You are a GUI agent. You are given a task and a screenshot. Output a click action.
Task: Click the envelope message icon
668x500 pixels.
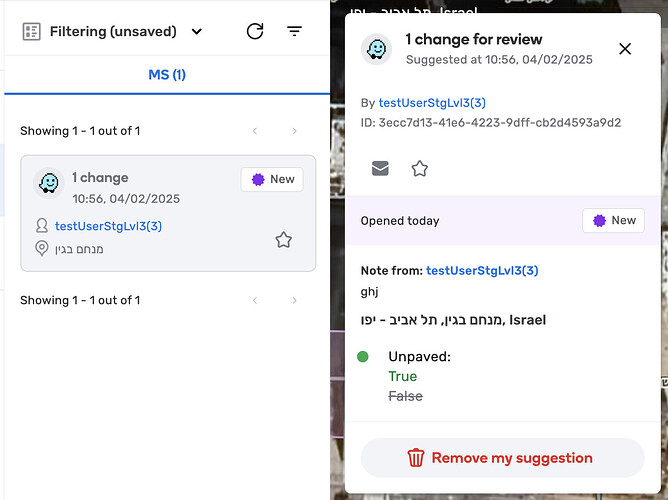380,168
